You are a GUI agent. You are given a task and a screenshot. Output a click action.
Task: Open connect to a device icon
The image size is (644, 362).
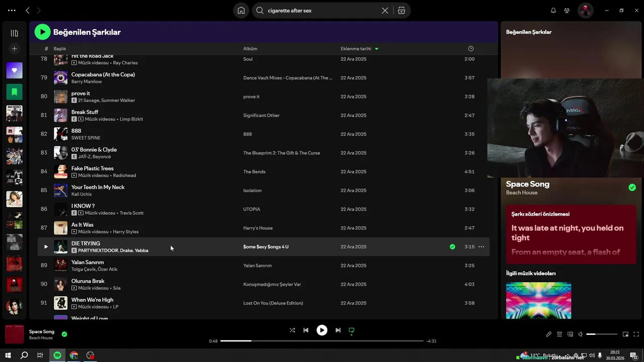[x=570, y=334]
